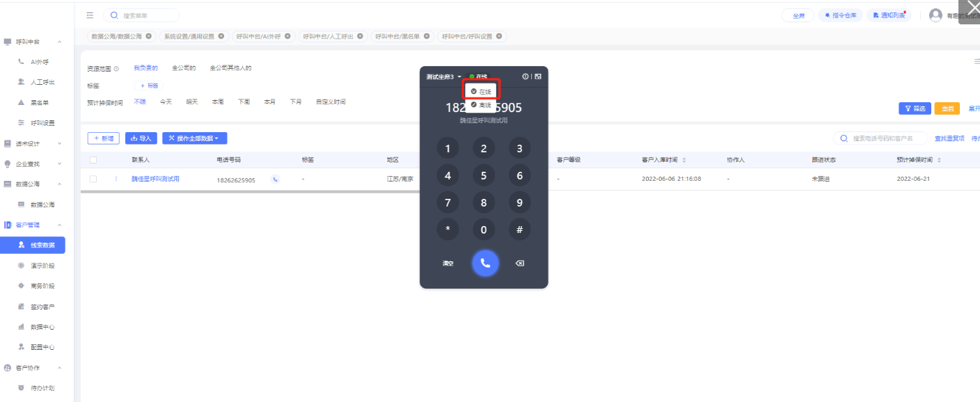
Task: Click the orange 重置 button
Action: [x=947, y=108]
